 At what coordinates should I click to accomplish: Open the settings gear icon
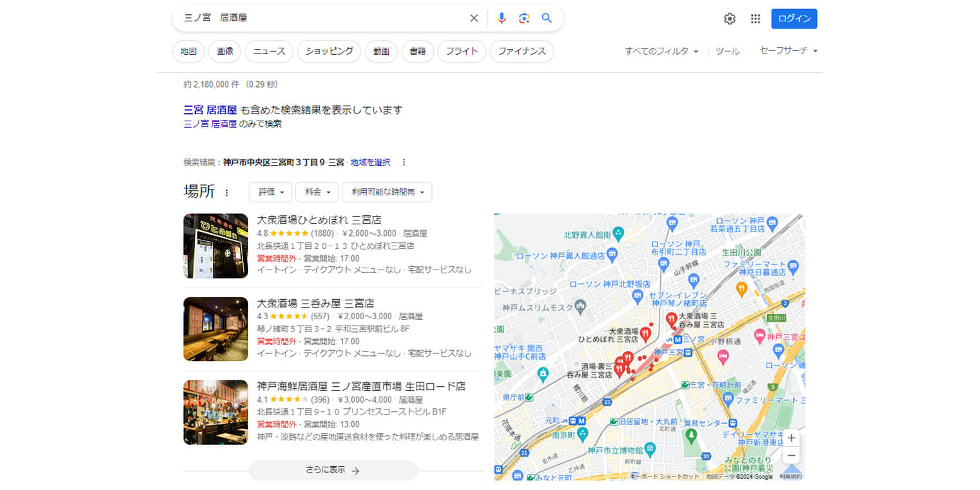[x=729, y=19]
